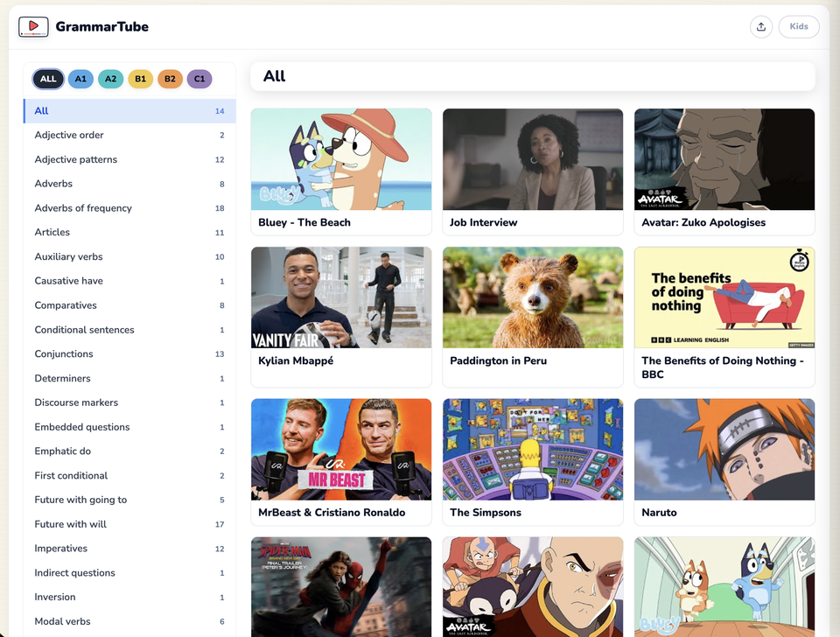Select the B2 level filter
The width and height of the screenshot is (840, 637).
(170, 79)
